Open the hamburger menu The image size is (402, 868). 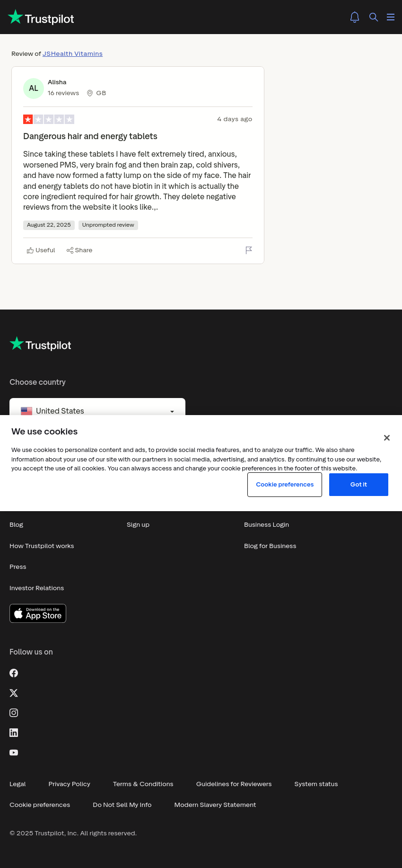391,17
